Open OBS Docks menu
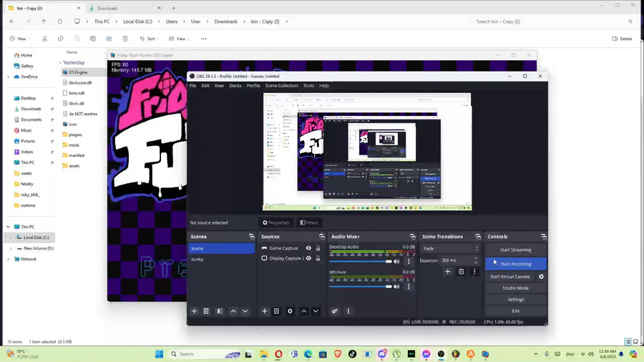 235,86
